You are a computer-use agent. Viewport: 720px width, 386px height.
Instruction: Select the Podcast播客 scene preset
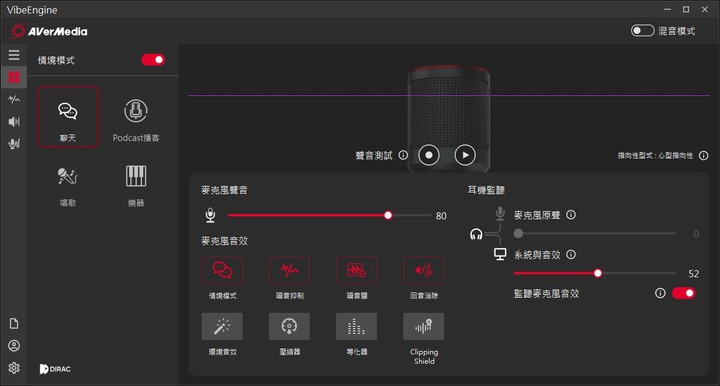click(x=136, y=120)
